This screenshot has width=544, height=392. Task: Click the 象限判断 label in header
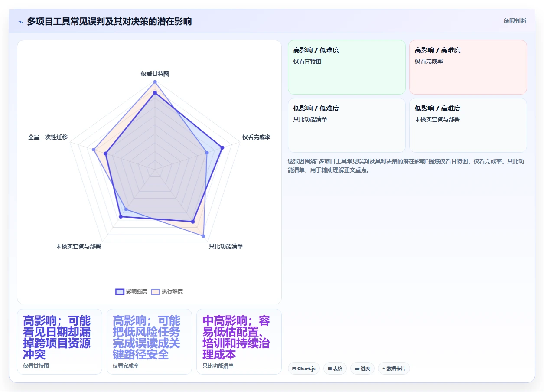515,21
